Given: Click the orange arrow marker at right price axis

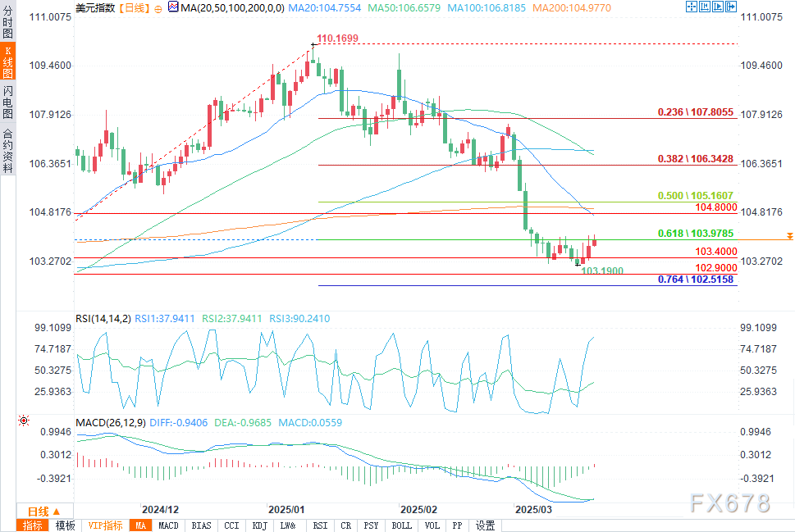Looking at the screenshot, I should point(790,236).
